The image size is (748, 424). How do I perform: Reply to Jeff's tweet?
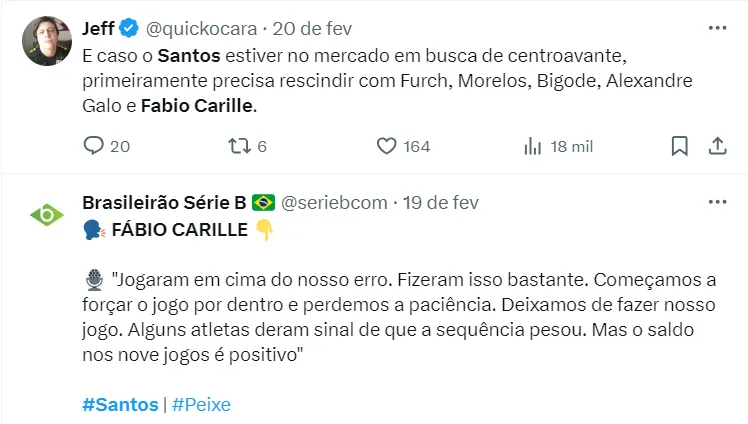coord(94,146)
